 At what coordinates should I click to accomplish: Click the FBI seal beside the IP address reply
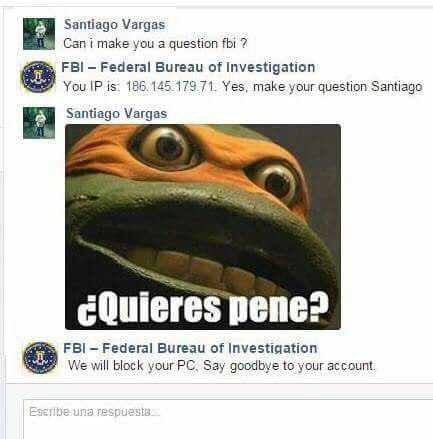point(38,77)
